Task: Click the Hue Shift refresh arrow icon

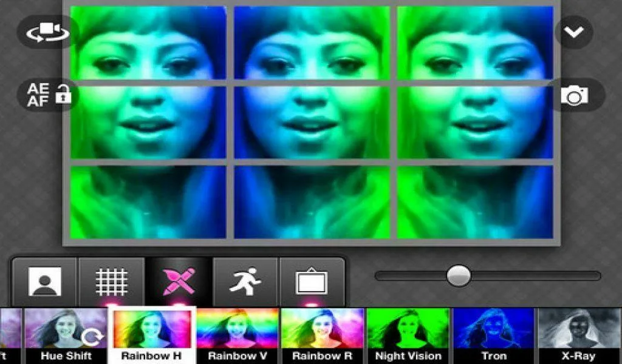Action: coord(92,337)
